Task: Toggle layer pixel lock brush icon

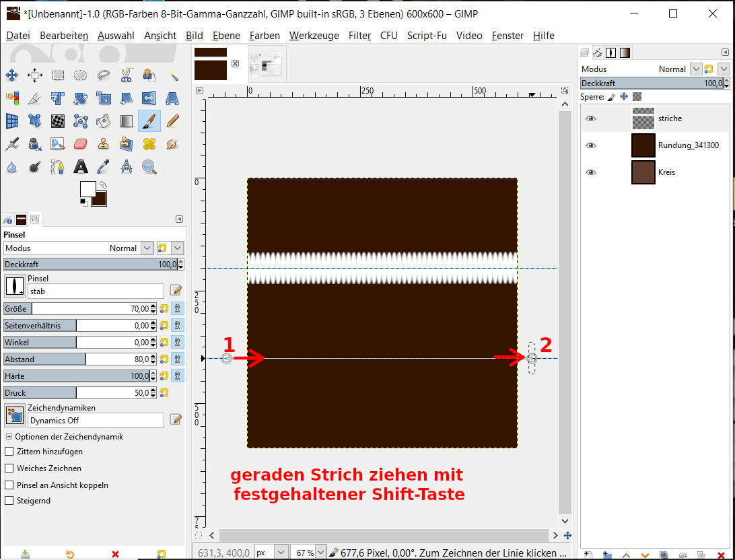Action: pyautogui.click(x=611, y=97)
